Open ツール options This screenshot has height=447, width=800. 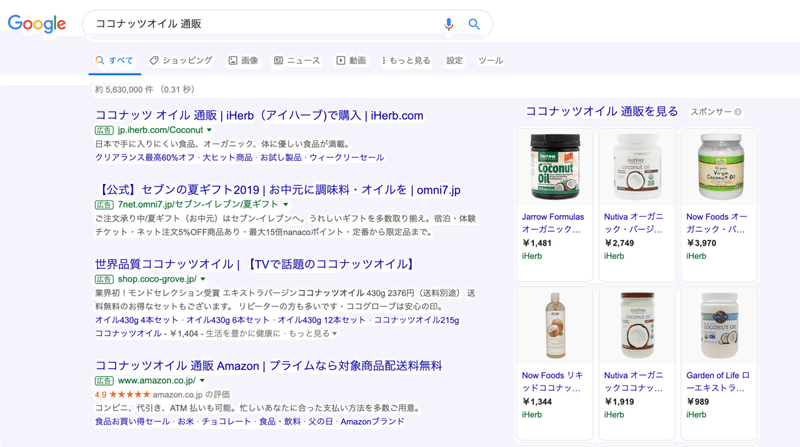pyautogui.click(x=490, y=60)
